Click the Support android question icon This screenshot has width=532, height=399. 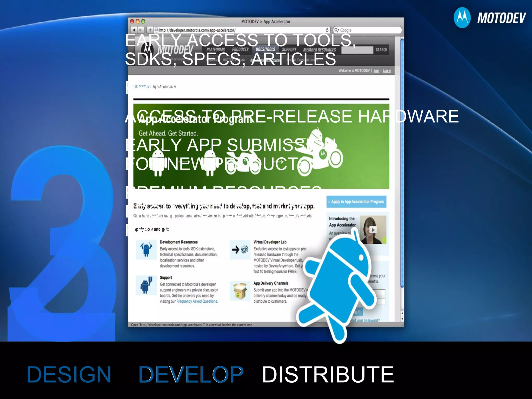(x=146, y=285)
